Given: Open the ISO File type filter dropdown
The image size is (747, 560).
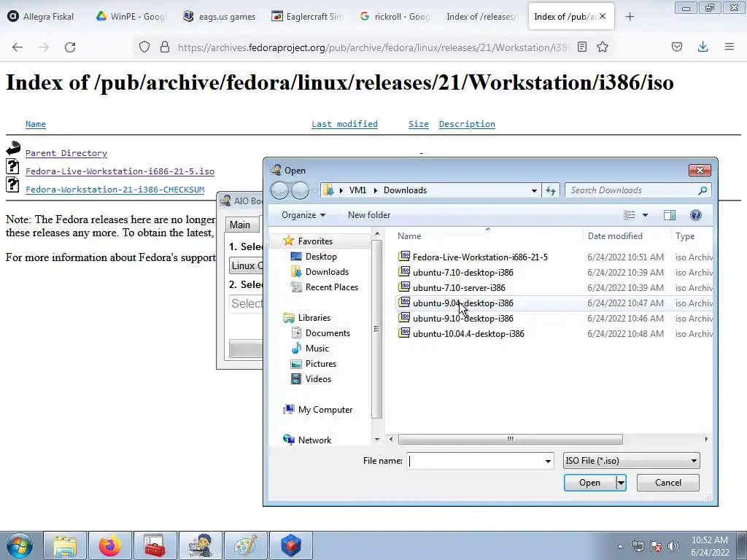Looking at the screenshot, I should [x=631, y=461].
